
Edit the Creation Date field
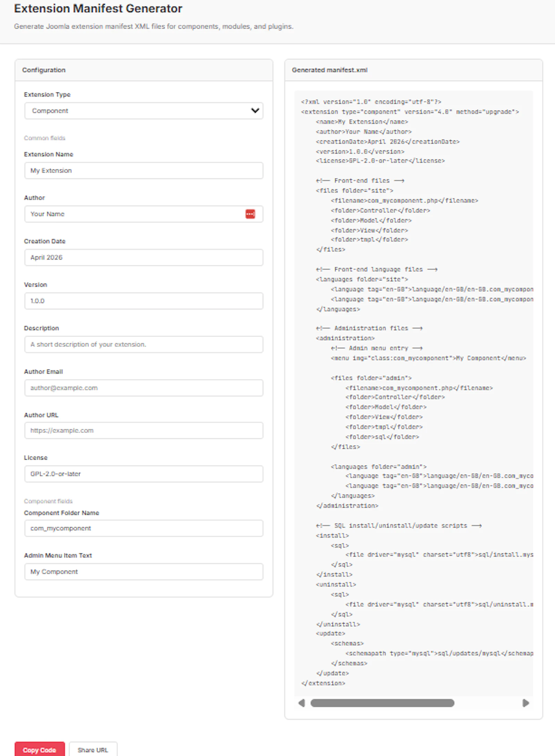point(144,257)
